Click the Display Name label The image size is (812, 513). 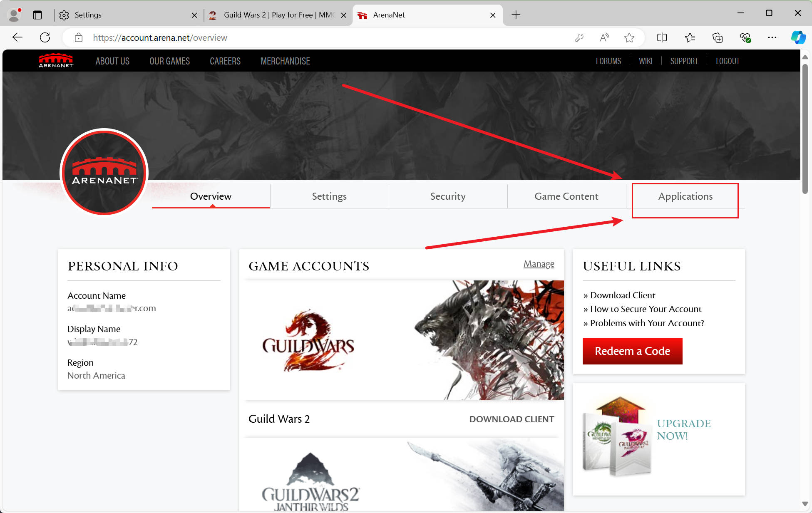(x=94, y=329)
